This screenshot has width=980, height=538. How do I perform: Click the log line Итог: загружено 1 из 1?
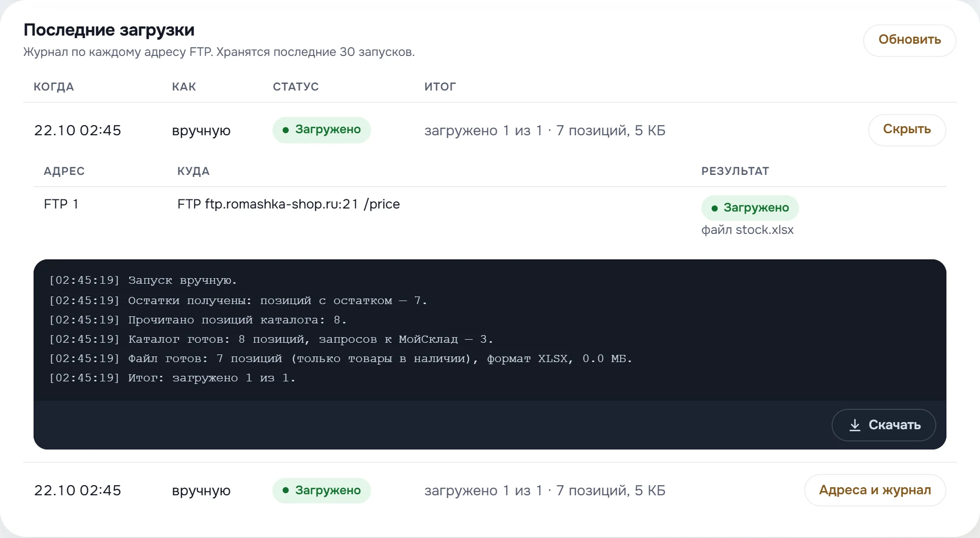coord(172,378)
